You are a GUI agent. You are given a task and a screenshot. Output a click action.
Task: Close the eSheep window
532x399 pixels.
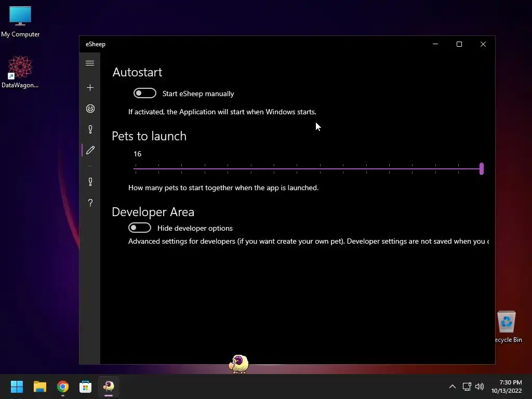coord(483,44)
